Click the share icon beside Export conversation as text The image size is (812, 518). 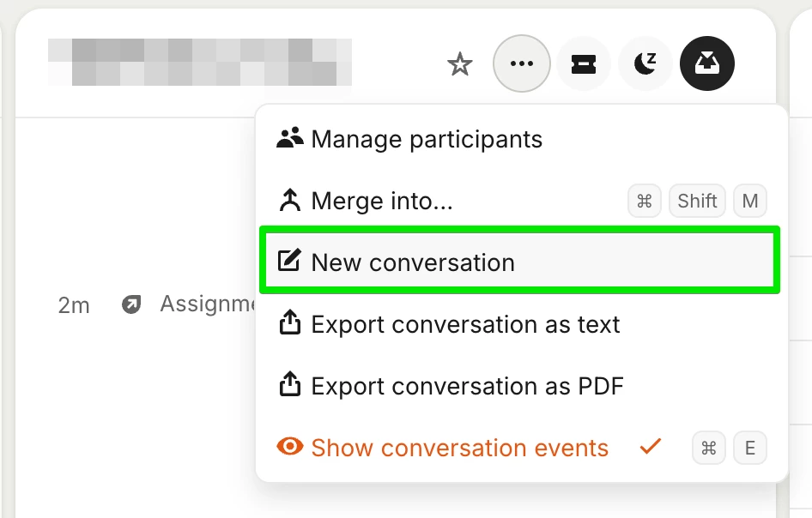click(x=290, y=324)
